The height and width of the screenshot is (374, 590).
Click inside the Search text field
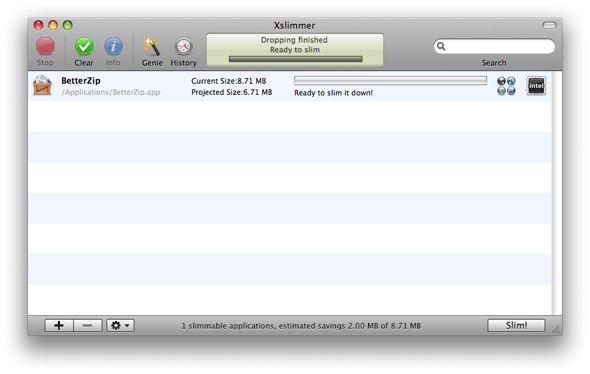click(x=494, y=47)
